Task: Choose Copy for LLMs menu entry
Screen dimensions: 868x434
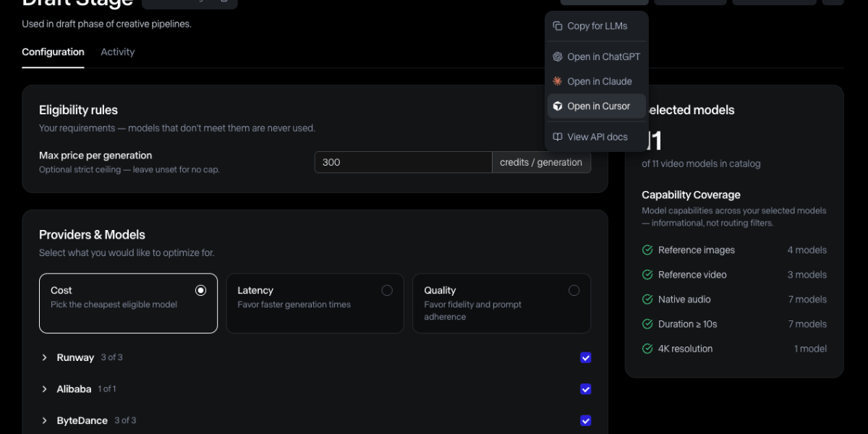Action: pos(597,26)
